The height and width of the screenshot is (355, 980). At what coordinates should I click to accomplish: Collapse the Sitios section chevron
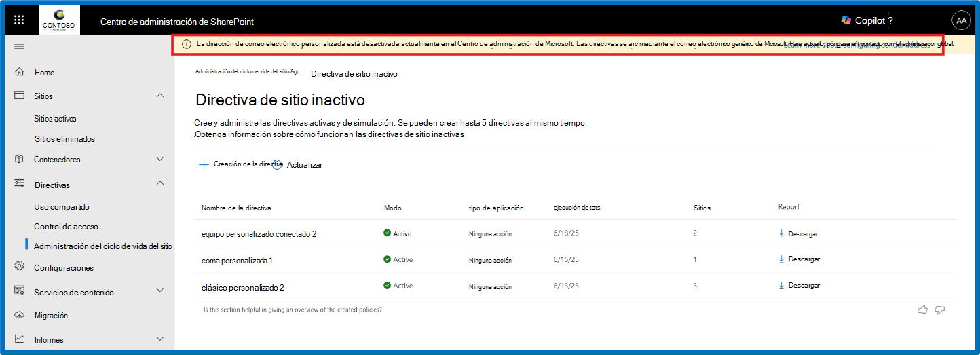[x=160, y=96]
